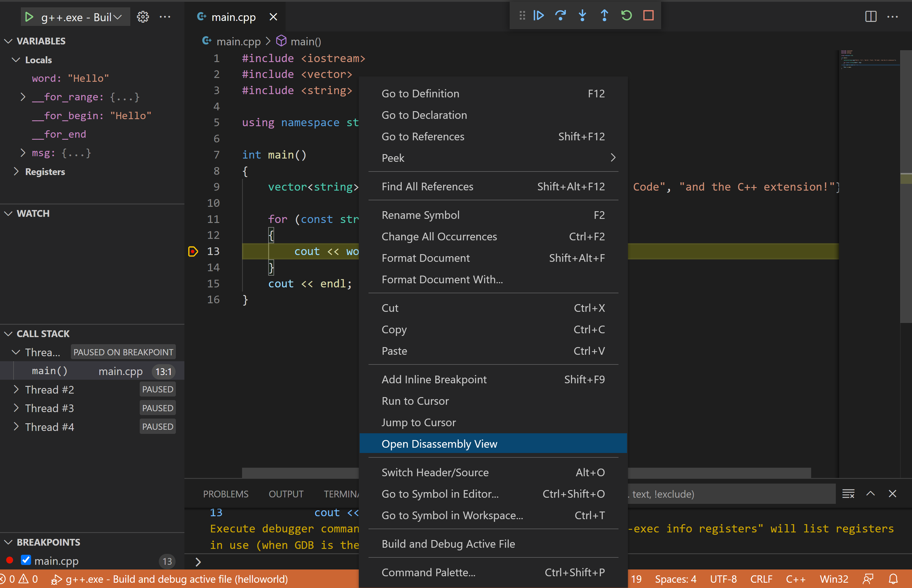The width and height of the screenshot is (912, 588).
Task: Switch to the PROBLEMS panel tab
Action: tap(226, 494)
